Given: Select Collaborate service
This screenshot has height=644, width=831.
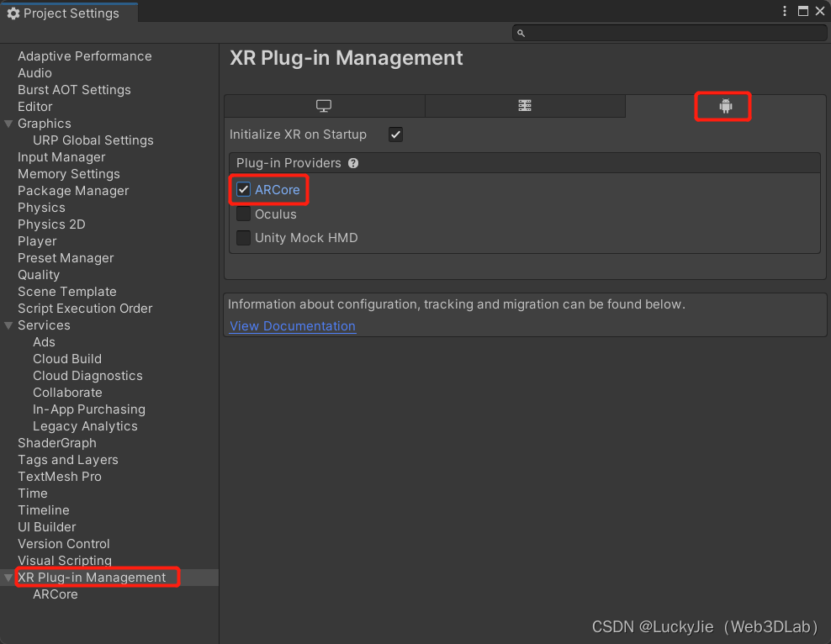Looking at the screenshot, I should [67, 393].
